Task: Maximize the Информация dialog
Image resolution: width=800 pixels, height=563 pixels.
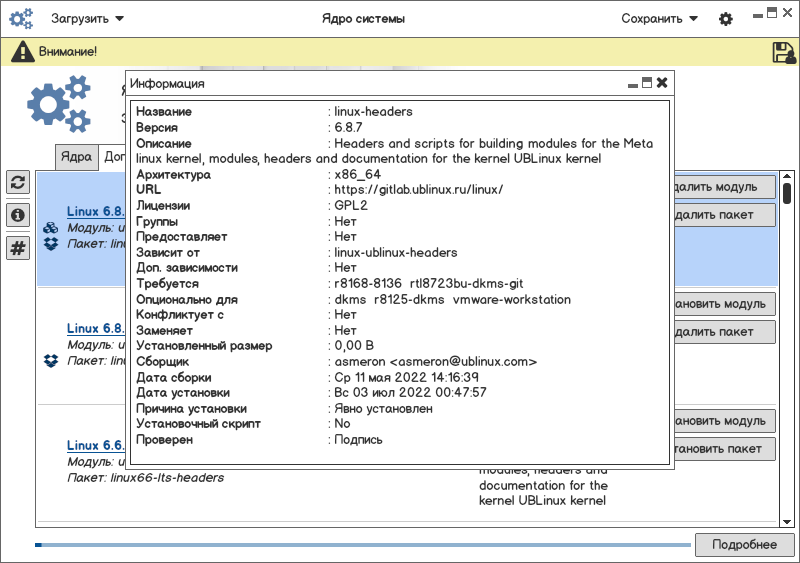Action: (647, 83)
